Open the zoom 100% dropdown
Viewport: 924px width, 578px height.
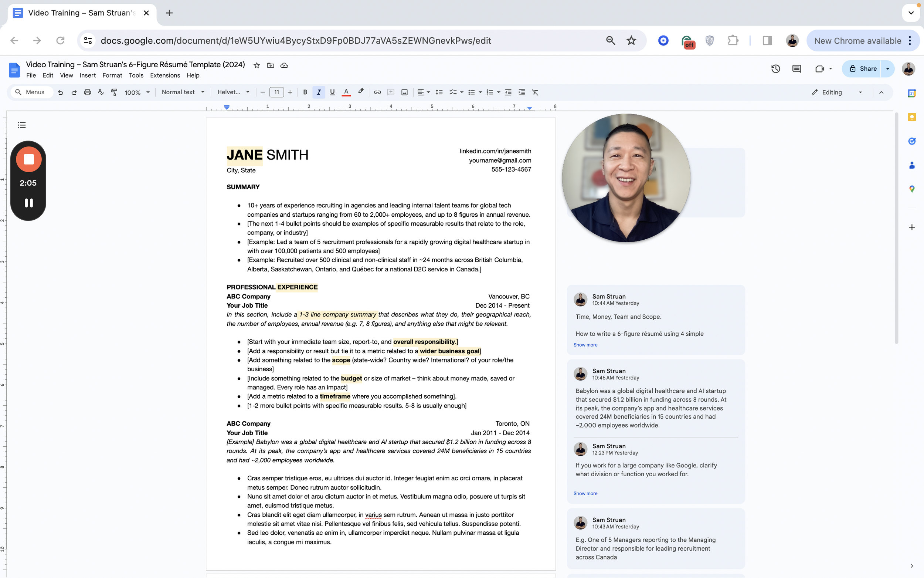coord(137,92)
